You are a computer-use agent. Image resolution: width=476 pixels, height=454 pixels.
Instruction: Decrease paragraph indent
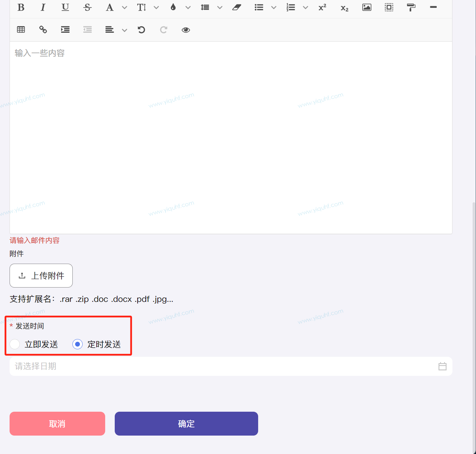87,30
